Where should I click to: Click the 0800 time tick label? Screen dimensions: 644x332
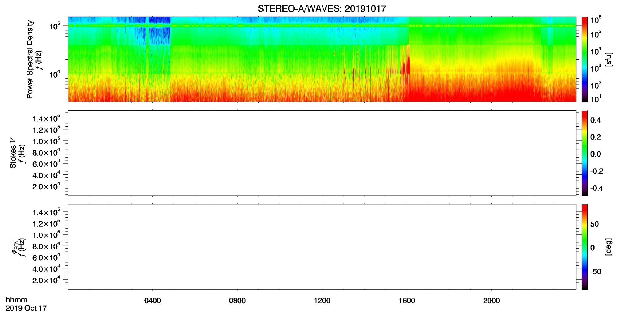pos(237,301)
